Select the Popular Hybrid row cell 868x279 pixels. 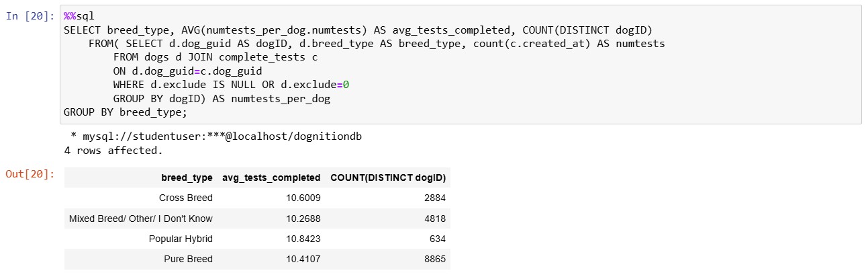(x=181, y=239)
